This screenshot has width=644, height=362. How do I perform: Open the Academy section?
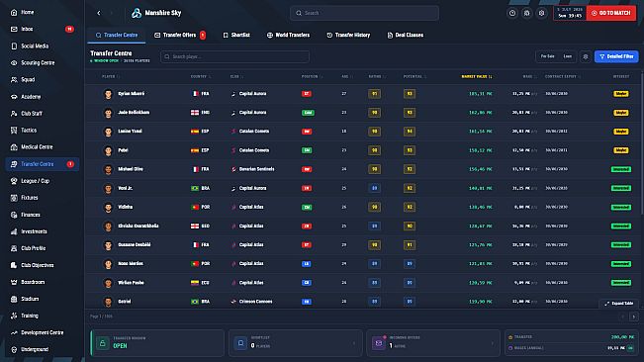click(42, 97)
